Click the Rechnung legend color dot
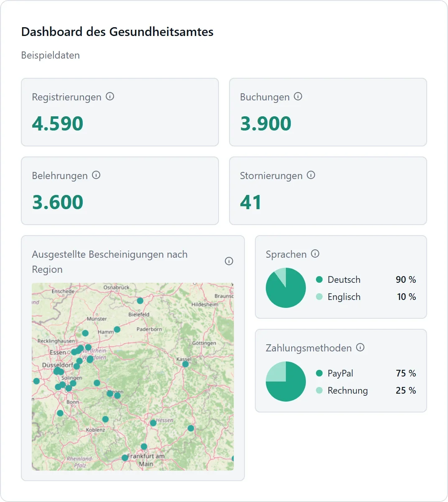448x502 pixels. 319,390
